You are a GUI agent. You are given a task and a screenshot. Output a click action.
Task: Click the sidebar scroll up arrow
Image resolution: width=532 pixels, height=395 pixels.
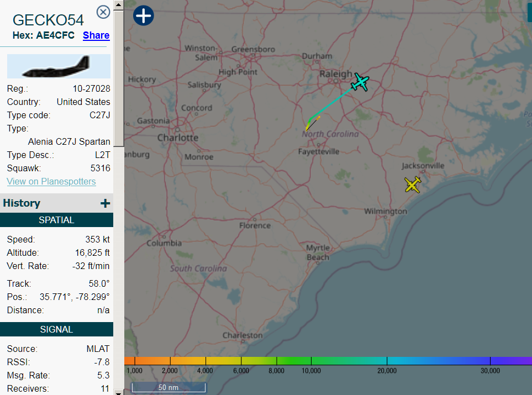118,5
